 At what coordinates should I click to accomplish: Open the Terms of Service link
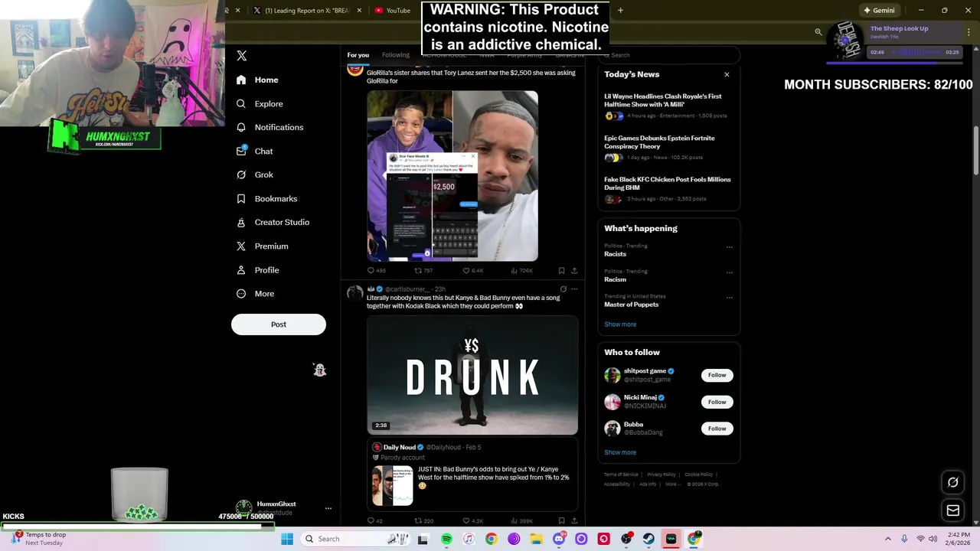coord(621,474)
